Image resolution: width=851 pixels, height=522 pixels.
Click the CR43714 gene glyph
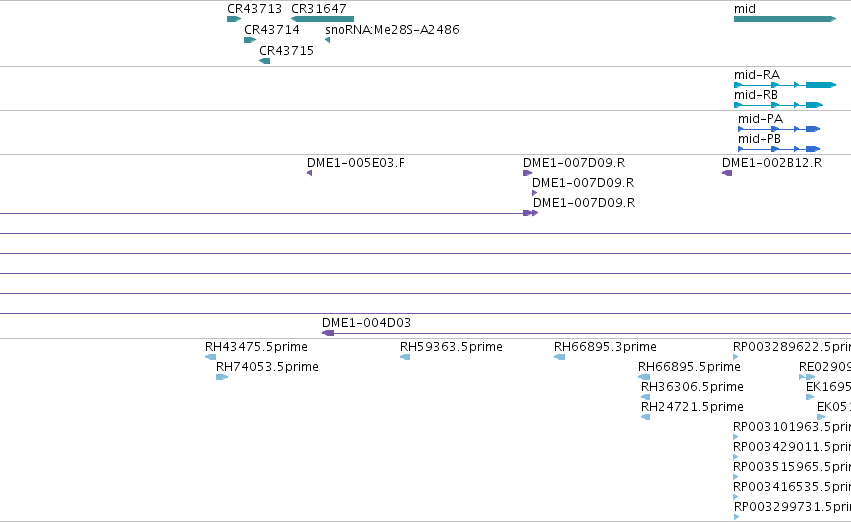coord(250,40)
